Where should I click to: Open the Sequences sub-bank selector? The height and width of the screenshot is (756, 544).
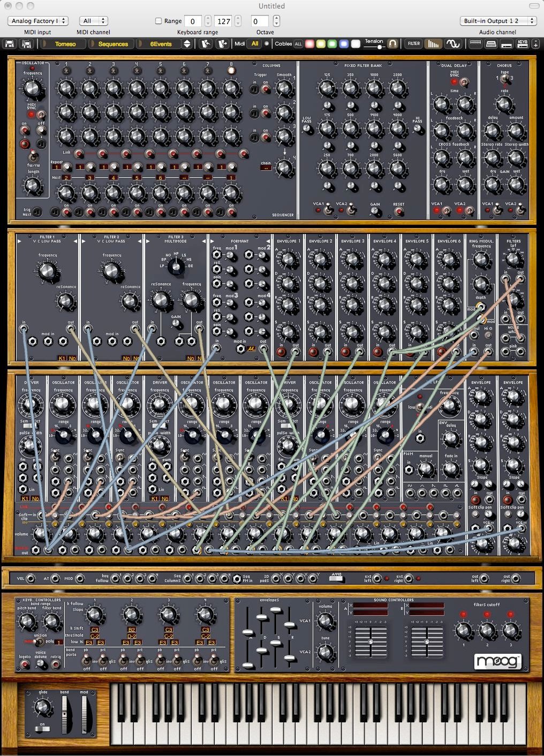(113, 44)
